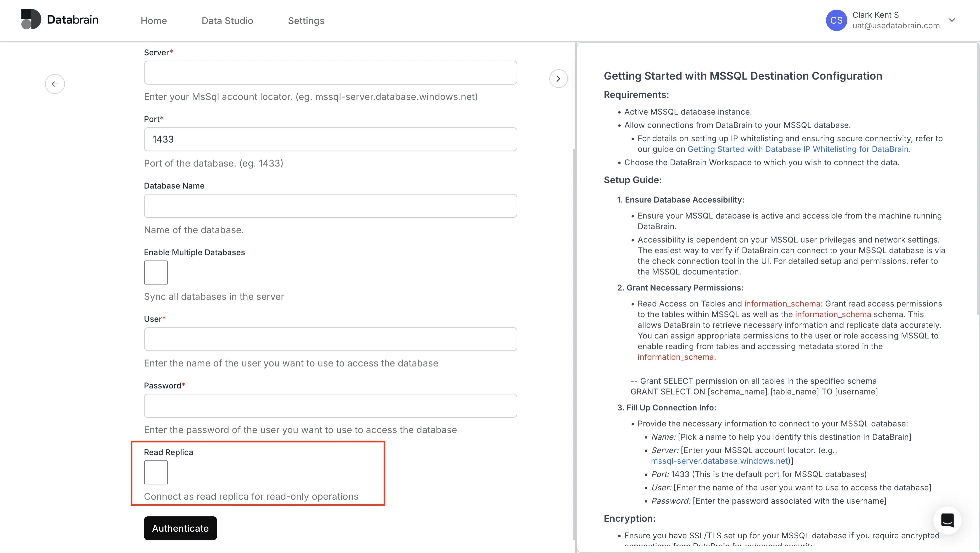The image size is (980, 553).
Task: Click 'Ensure Database Accessibility:' step title
Action: tap(684, 200)
